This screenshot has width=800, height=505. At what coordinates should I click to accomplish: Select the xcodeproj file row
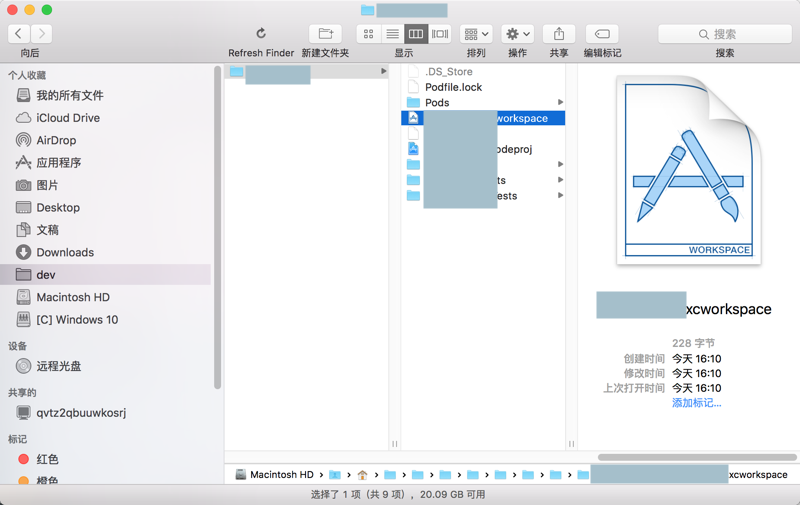coord(483,149)
